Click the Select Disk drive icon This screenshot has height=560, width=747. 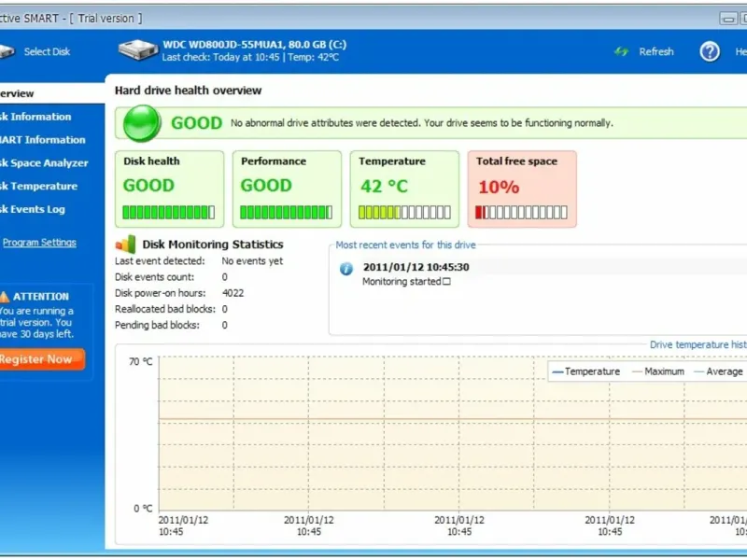(x=7, y=51)
